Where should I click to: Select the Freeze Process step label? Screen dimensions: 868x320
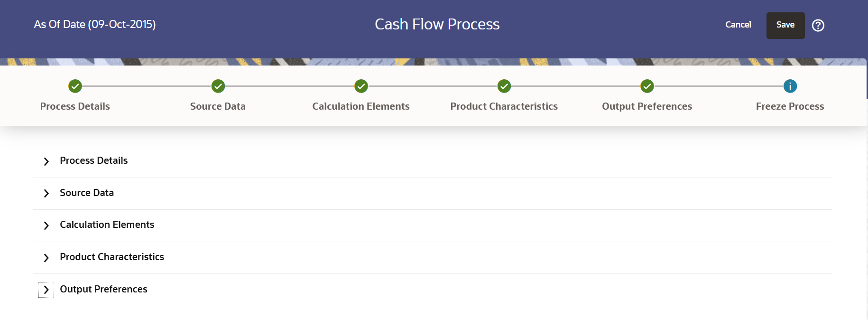pos(790,106)
